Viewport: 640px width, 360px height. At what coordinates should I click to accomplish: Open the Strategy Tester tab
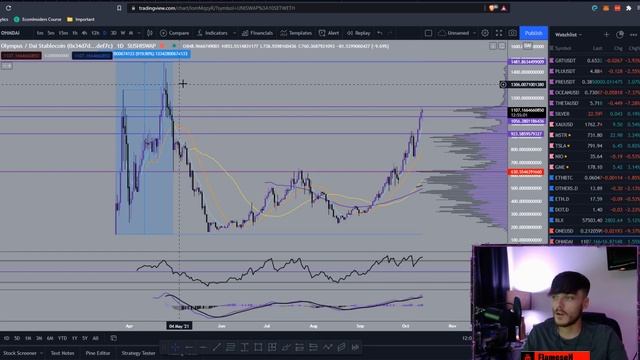[138, 353]
